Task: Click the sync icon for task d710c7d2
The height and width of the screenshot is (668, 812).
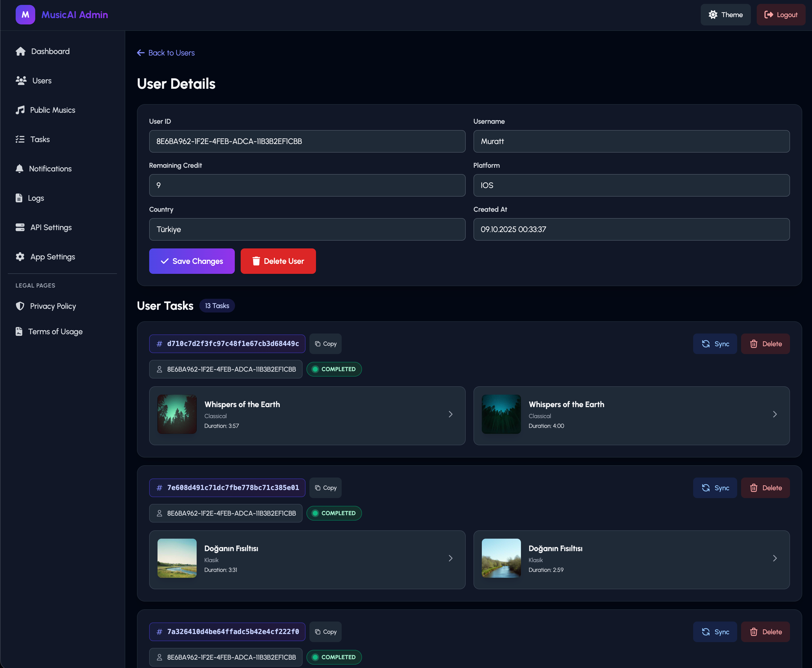Action: 706,344
